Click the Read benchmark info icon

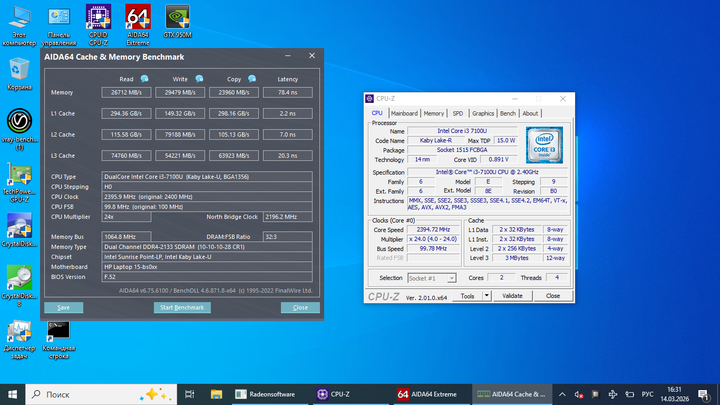point(144,79)
